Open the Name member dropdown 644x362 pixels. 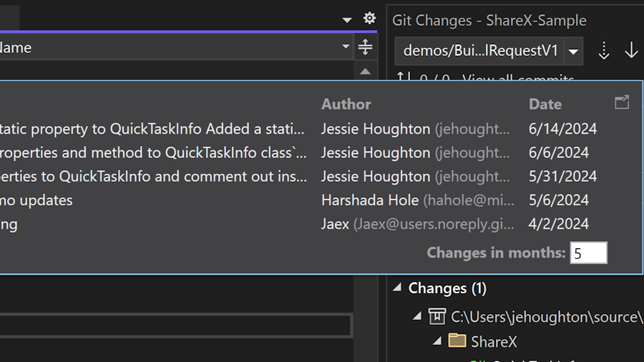346,47
